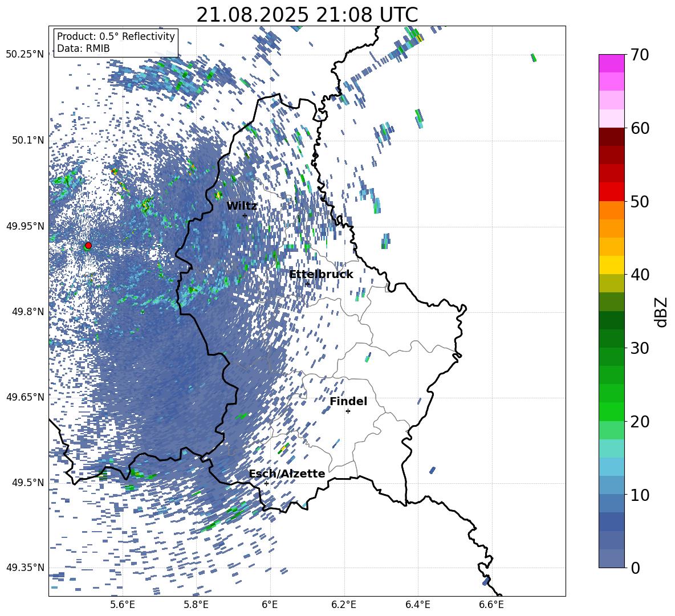The height and width of the screenshot is (616, 675).
Task: Click the Ettelbruck city label
Action: point(321,275)
